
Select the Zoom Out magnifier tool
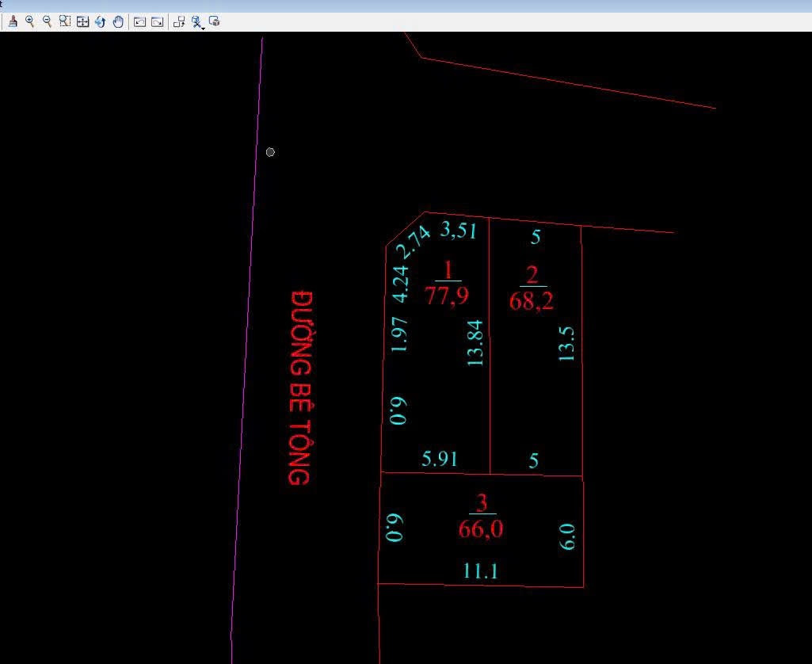[48, 22]
